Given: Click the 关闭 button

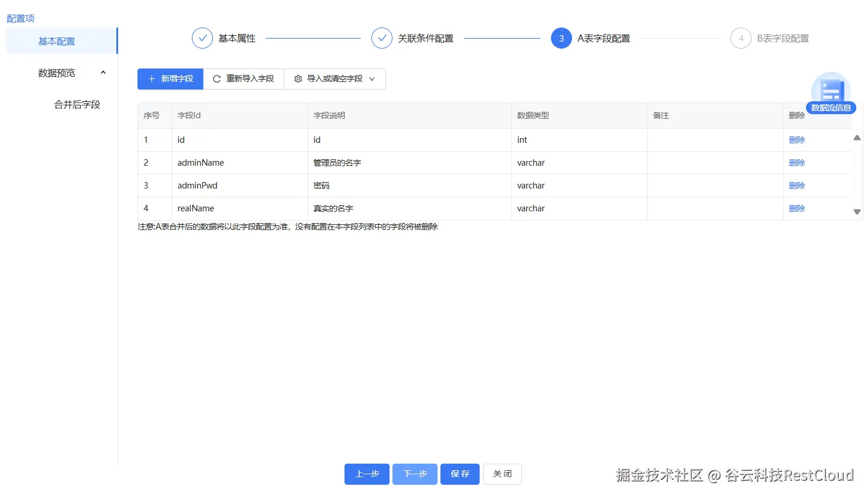Looking at the screenshot, I should tap(502, 474).
